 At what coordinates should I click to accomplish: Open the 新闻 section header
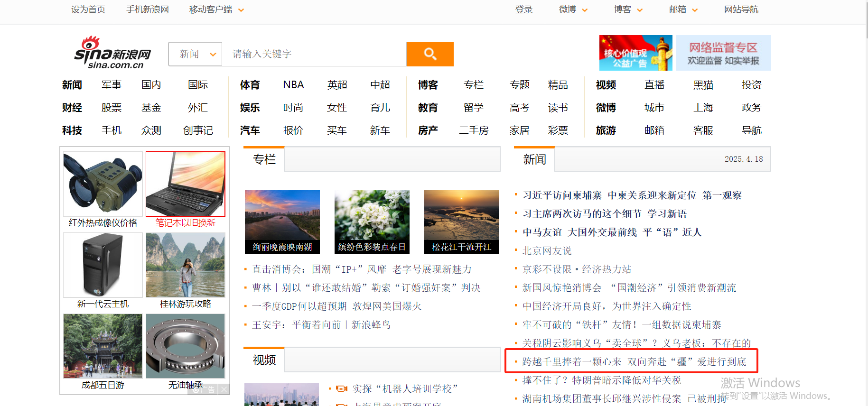(x=535, y=159)
